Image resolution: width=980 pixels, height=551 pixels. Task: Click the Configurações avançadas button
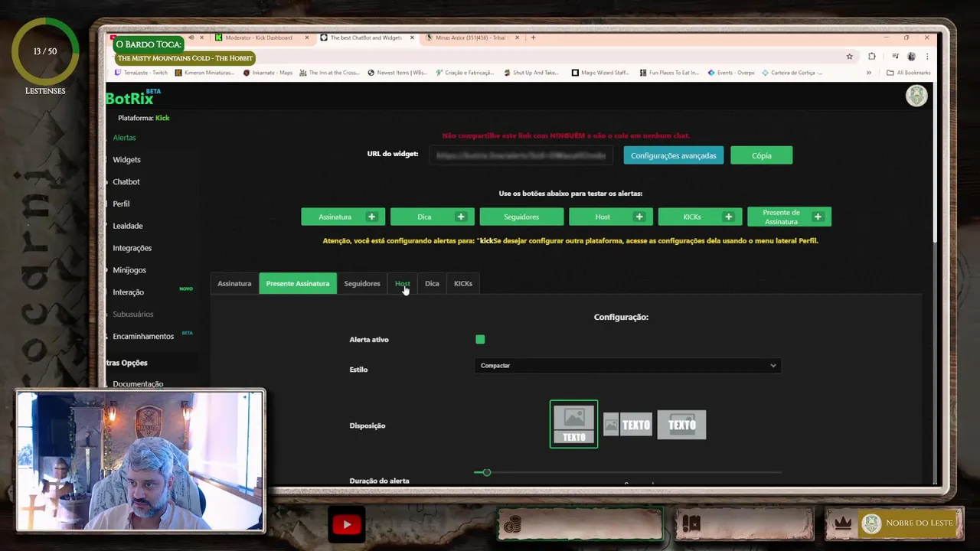[674, 155]
